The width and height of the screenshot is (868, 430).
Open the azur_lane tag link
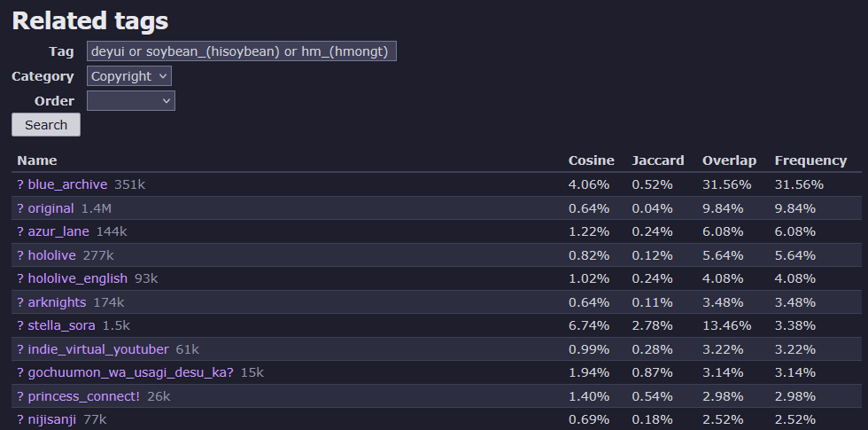coord(58,231)
